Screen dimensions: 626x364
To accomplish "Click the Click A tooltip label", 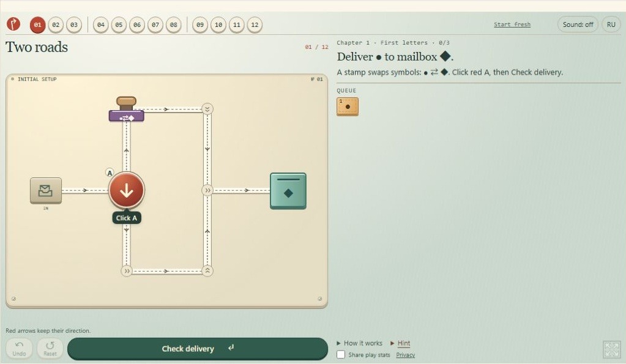I will (x=127, y=218).
